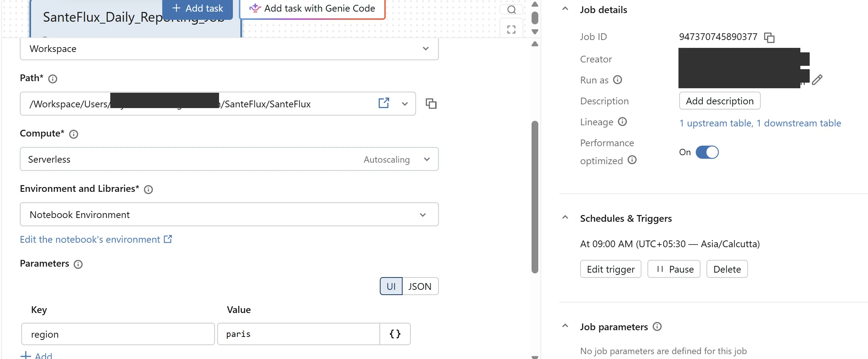Disable Performance optimized switch
Viewport: 868px width, 359px height.
pyautogui.click(x=707, y=152)
